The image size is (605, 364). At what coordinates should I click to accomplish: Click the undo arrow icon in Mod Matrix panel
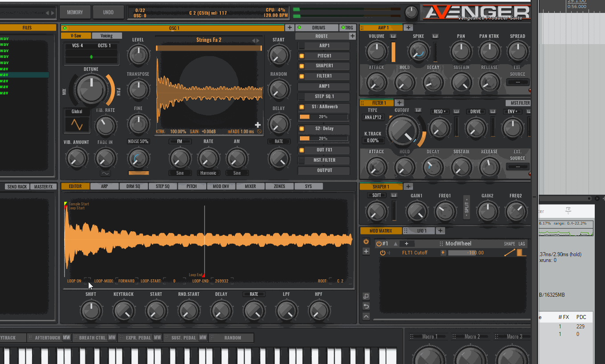[366, 306]
